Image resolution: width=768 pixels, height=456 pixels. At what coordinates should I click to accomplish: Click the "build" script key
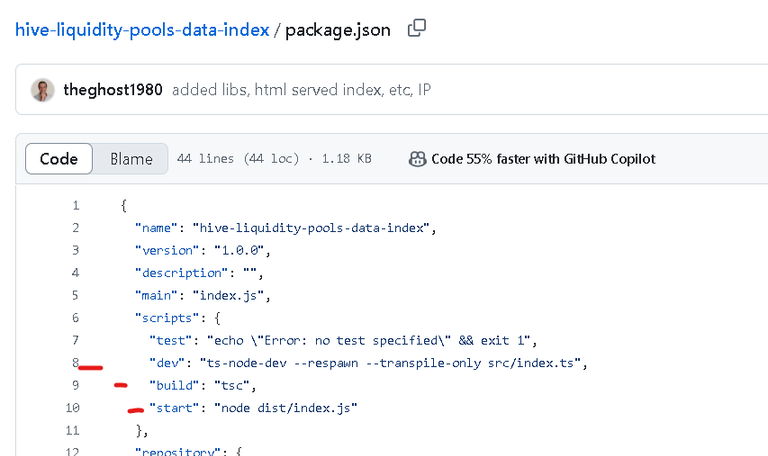(x=174, y=385)
